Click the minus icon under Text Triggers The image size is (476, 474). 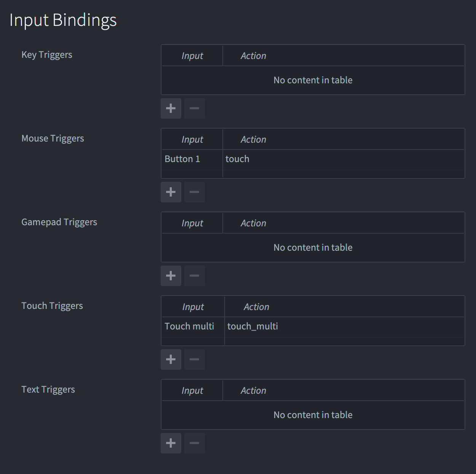click(x=194, y=443)
